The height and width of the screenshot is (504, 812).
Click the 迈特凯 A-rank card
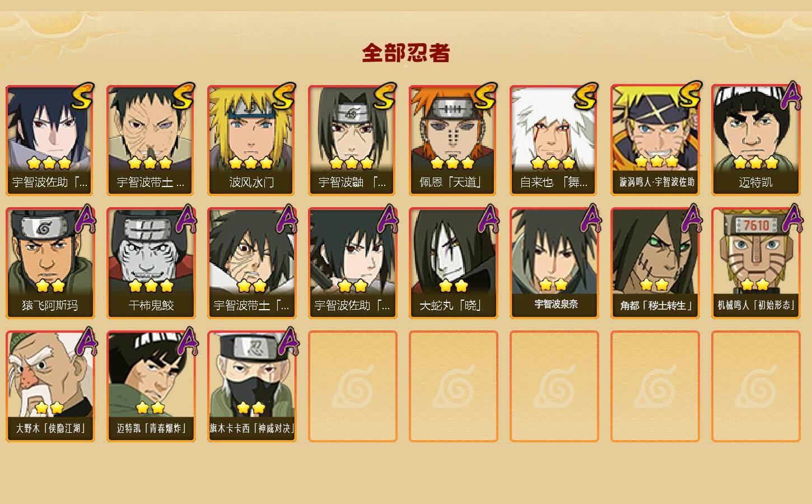(756, 140)
